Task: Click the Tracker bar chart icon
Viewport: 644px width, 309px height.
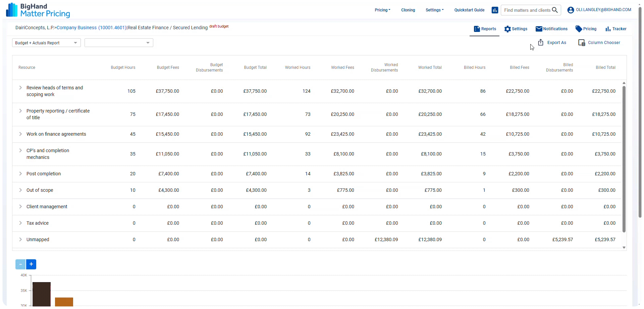Action: 608,29
